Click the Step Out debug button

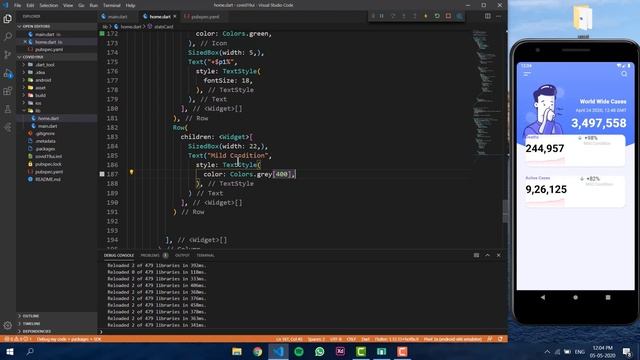415,16
